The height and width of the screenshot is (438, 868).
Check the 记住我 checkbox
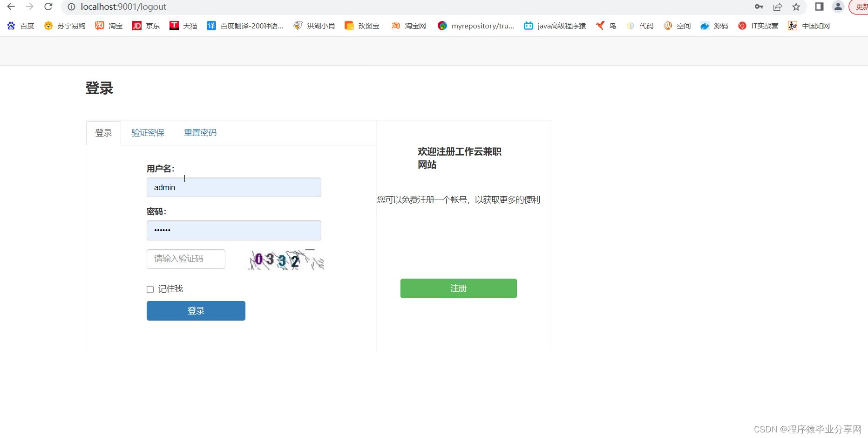150,289
